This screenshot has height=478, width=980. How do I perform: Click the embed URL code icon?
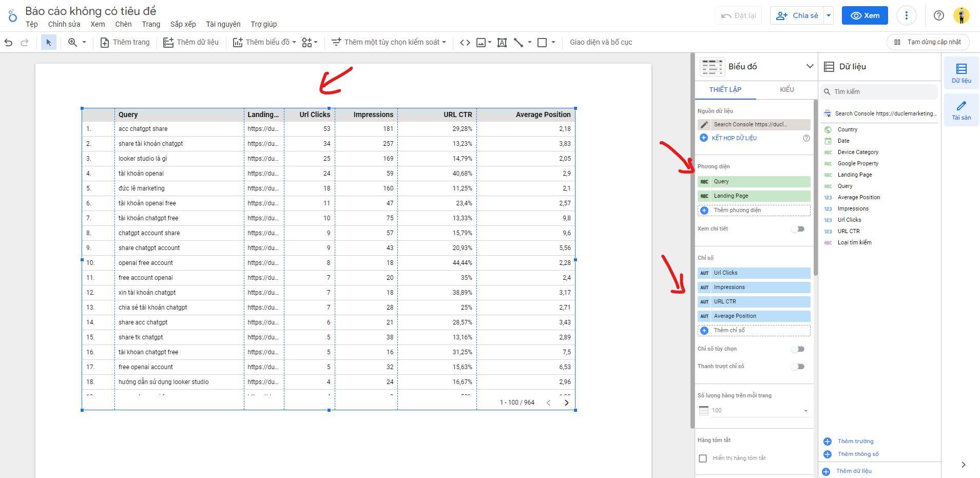(x=465, y=43)
